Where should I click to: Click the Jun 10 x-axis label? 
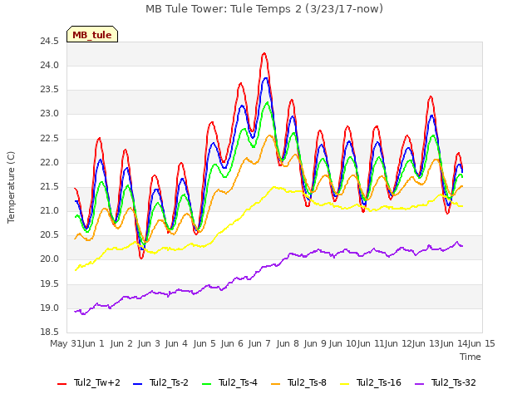point(342,343)
